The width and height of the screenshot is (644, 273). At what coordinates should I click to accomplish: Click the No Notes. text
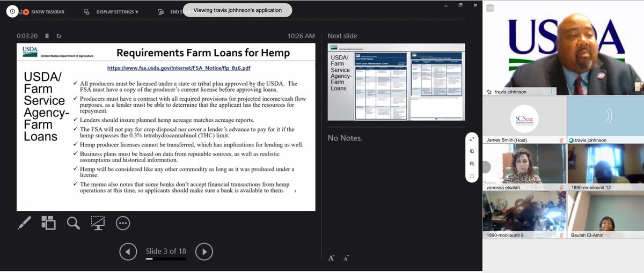345,138
